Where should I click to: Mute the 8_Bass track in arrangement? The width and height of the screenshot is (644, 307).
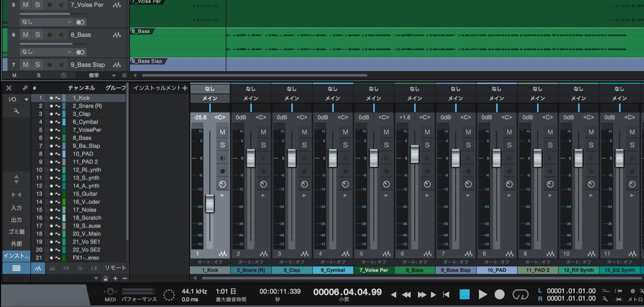pos(26,35)
